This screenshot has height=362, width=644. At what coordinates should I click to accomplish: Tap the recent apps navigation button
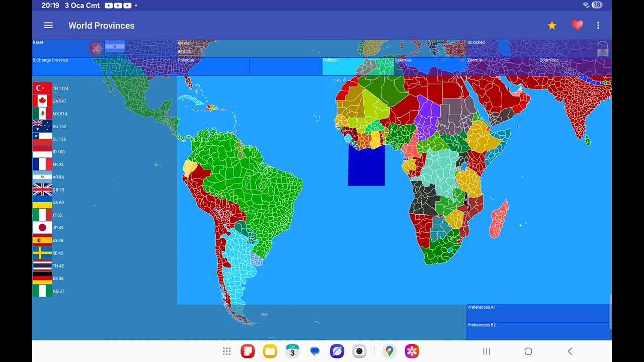[x=487, y=351]
